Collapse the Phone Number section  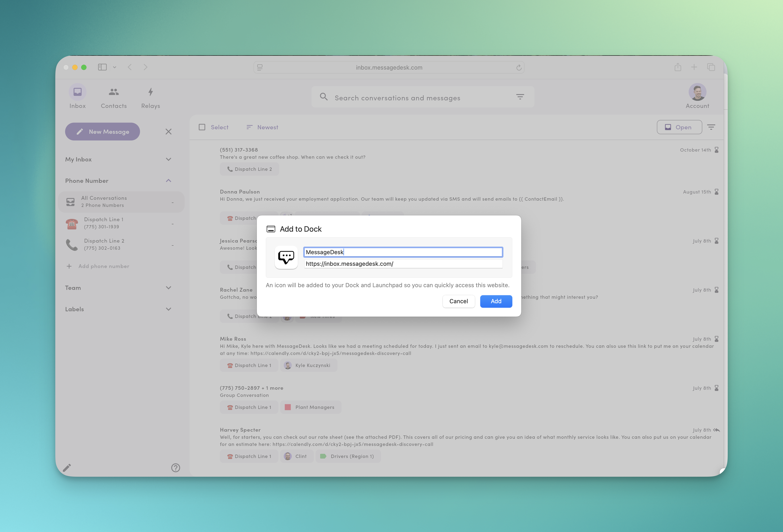coord(169,181)
